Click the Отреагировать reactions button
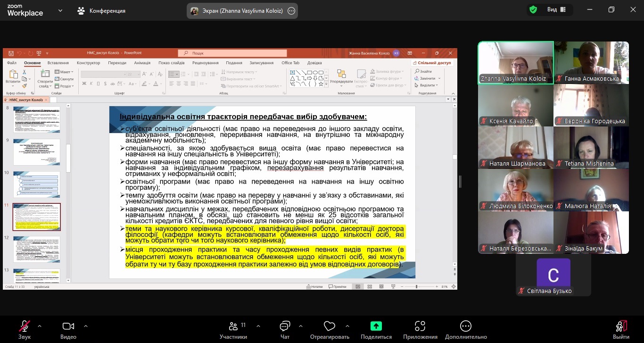 [x=330, y=329]
